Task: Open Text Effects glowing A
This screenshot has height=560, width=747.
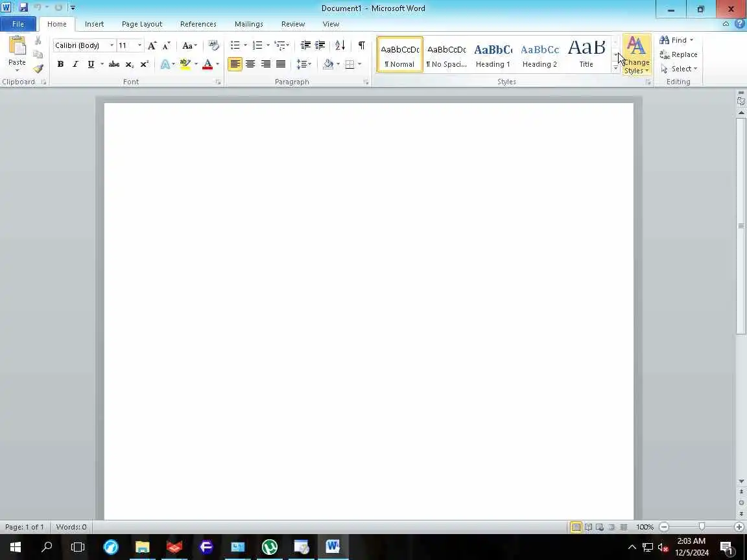Action: click(x=165, y=64)
